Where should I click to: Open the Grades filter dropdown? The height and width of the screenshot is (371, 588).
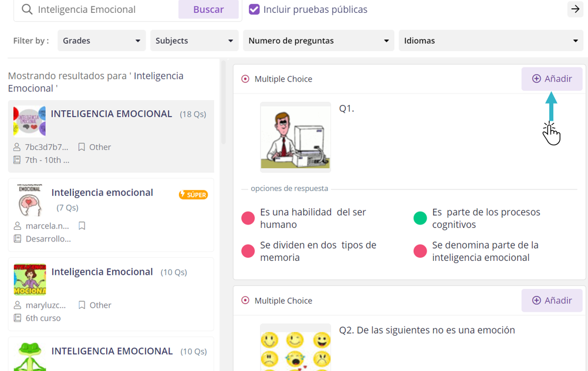[x=101, y=41]
